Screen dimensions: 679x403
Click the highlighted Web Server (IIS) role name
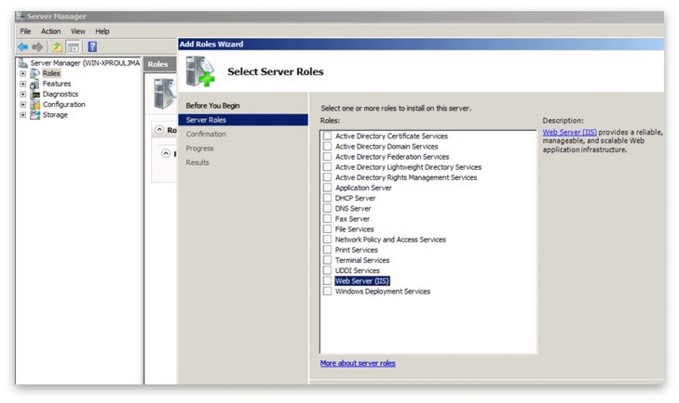[362, 281]
